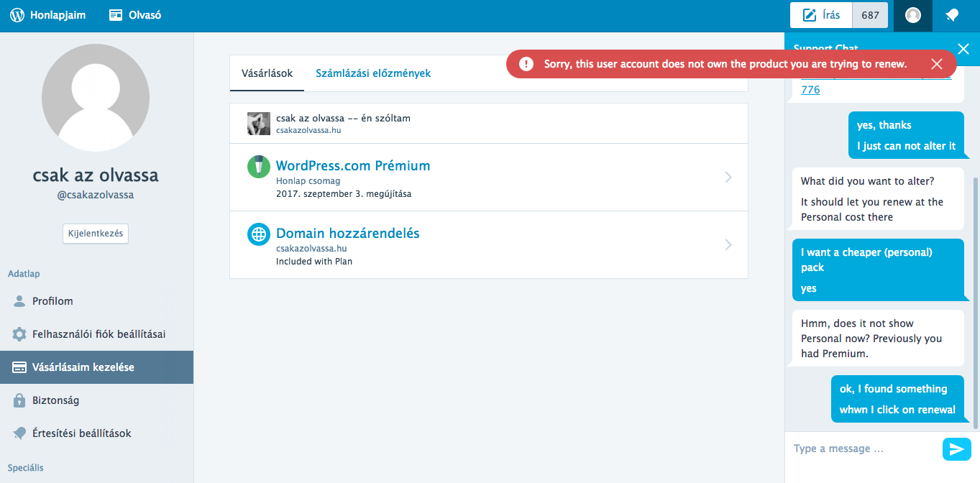Expand the WordPress.com Prémium purchase chevron
980x483 pixels.
pos(728,177)
